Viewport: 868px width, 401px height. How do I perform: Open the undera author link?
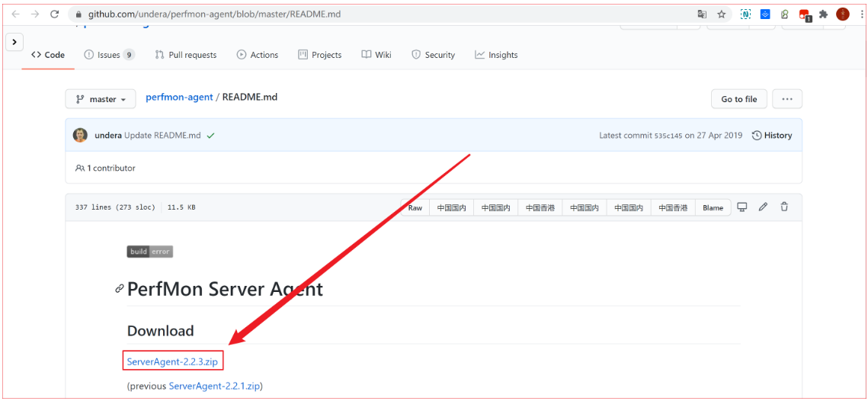point(108,135)
